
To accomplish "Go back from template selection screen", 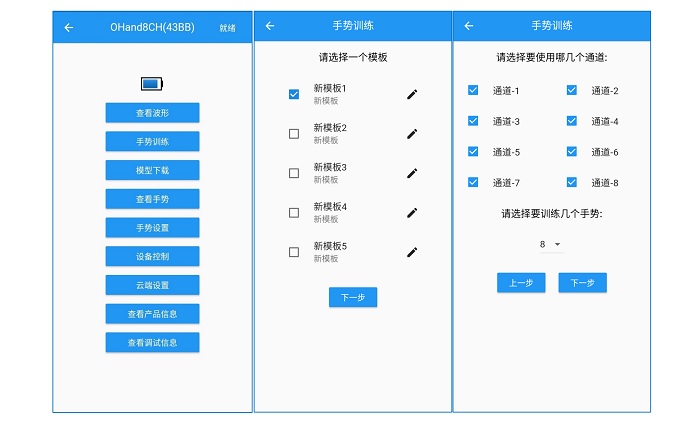I will point(270,26).
